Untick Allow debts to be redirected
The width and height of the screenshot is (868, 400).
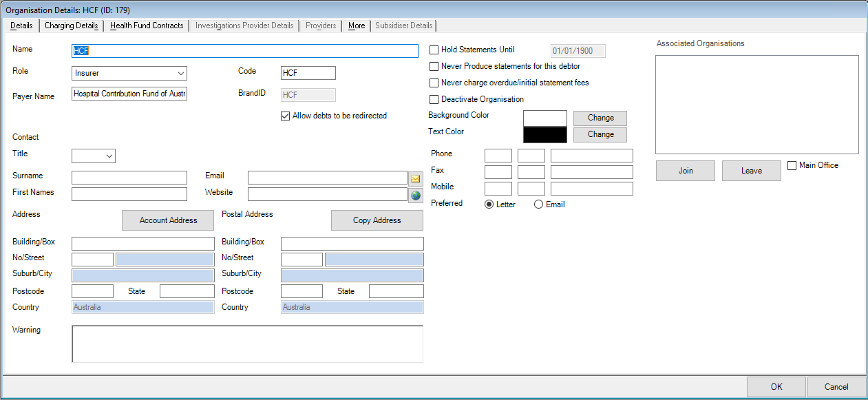coord(285,116)
